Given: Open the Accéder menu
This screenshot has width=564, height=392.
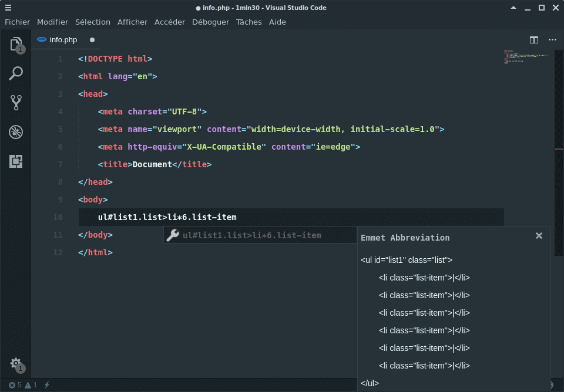Looking at the screenshot, I should [x=170, y=22].
